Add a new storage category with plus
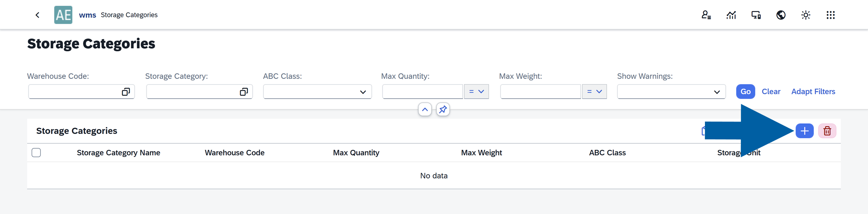This screenshot has height=214, width=868. (805, 131)
